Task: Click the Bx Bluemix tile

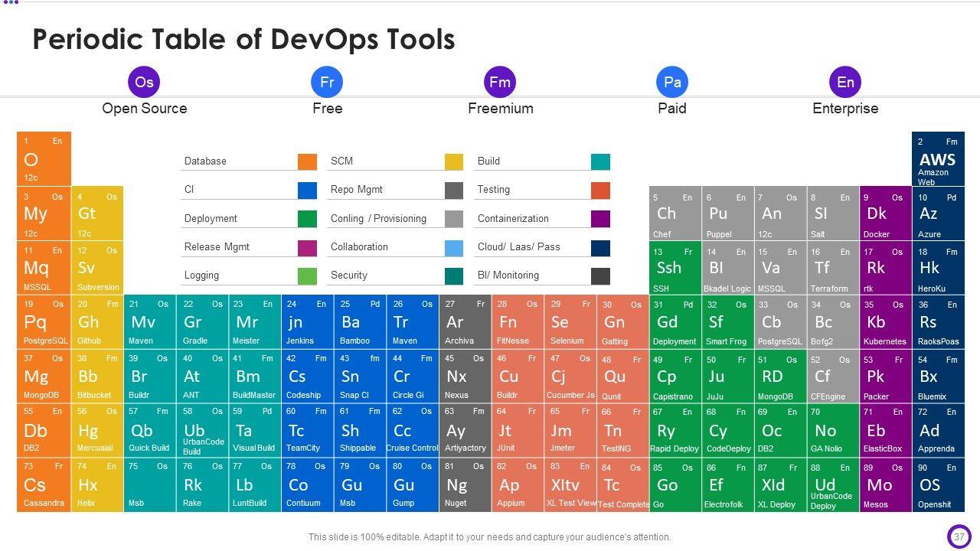Action: [x=938, y=377]
